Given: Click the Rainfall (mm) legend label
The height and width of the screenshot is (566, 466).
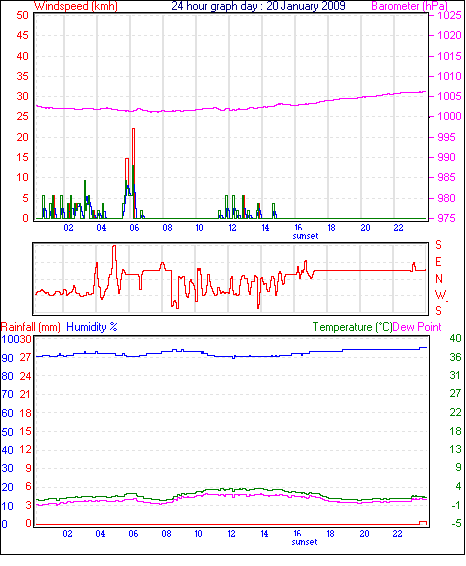Looking at the screenshot, I should (x=30, y=327).
